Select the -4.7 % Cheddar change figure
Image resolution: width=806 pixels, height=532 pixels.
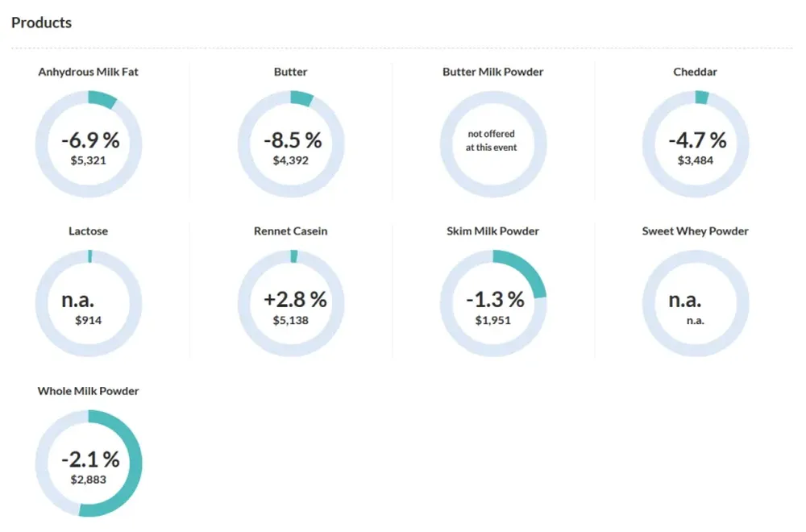(696, 140)
